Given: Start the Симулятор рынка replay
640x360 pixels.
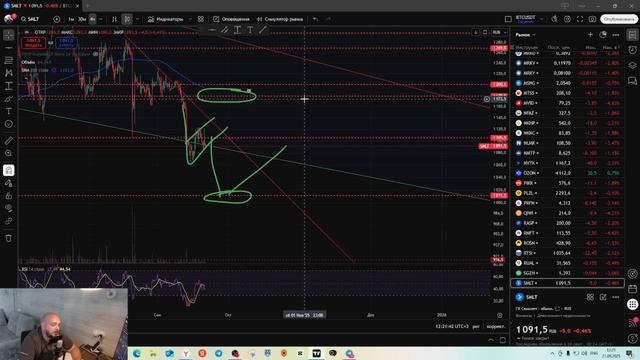Looking at the screenshot, I should (280, 19).
